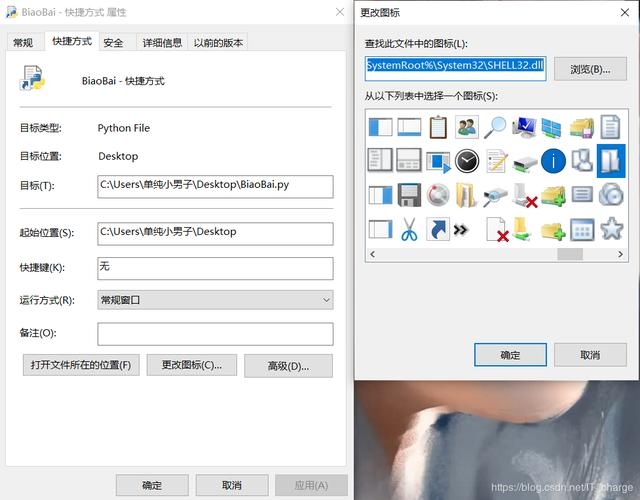
Task: Select the two users icon
Action: click(x=467, y=127)
